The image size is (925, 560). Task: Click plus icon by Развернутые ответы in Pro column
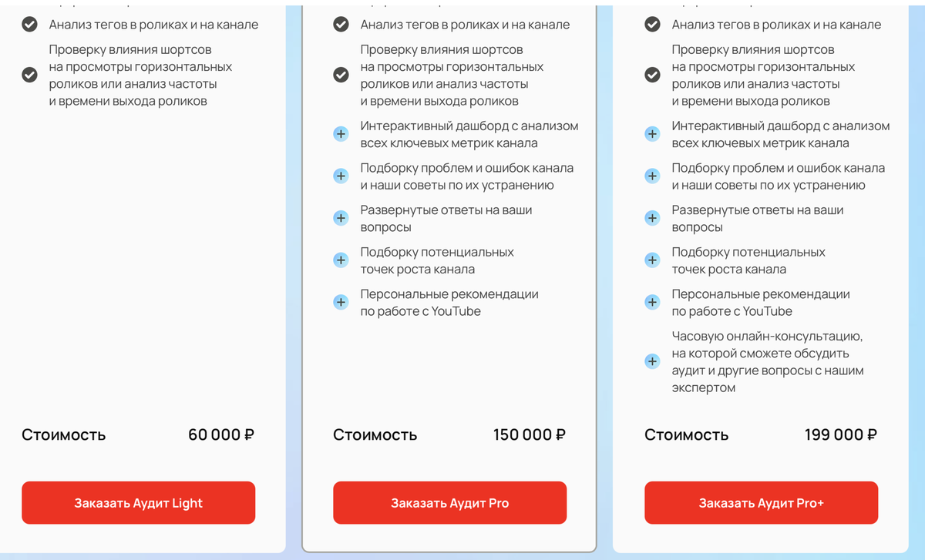click(x=341, y=218)
